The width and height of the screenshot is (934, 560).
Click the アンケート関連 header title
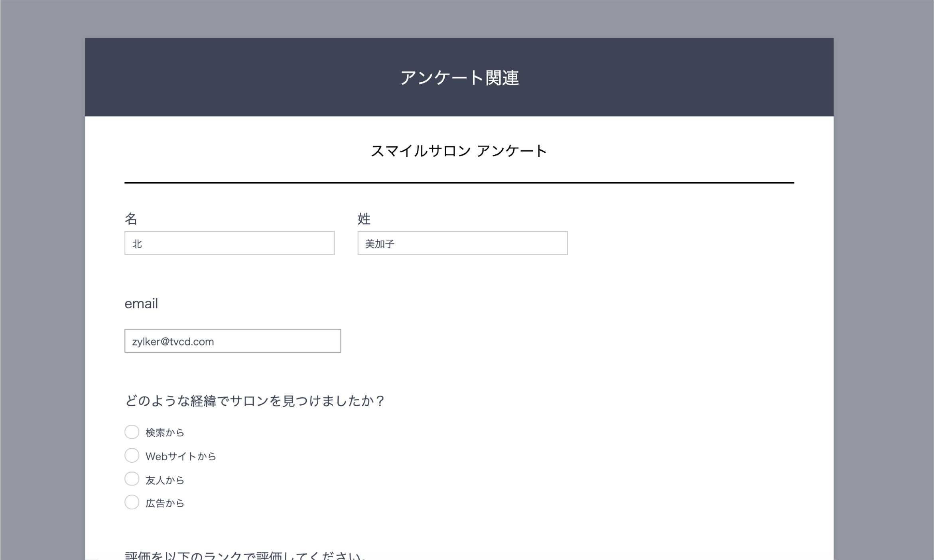click(x=459, y=77)
